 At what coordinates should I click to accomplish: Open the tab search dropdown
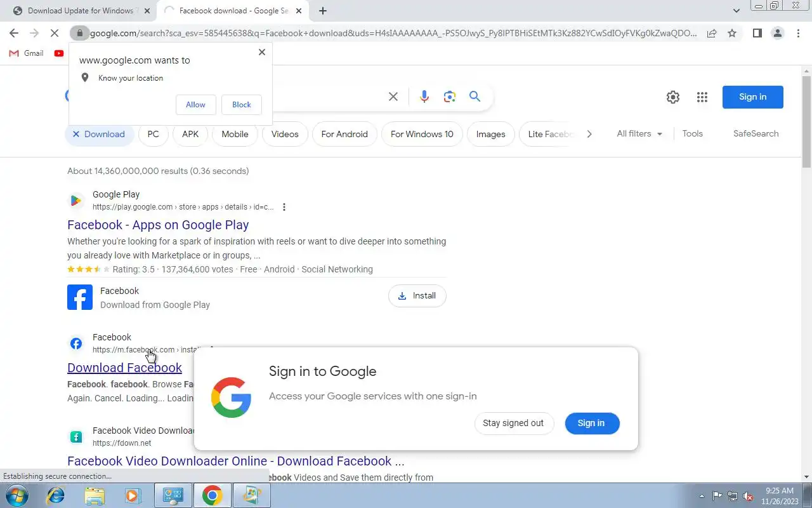(737, 11)
